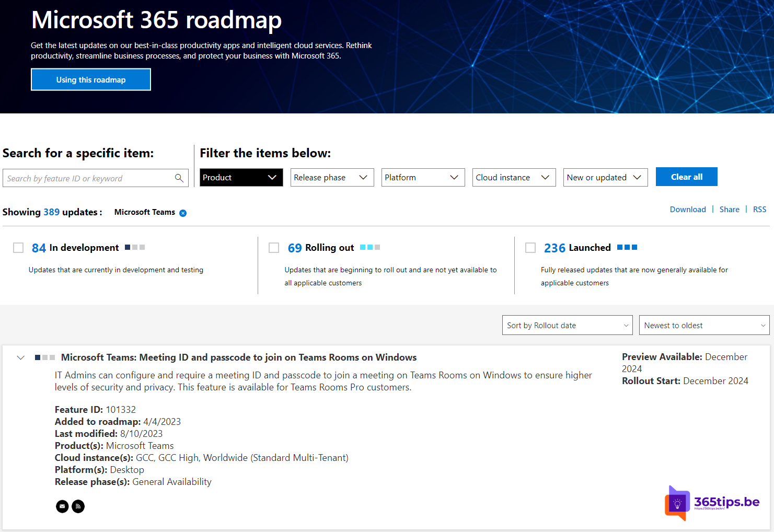Click the Added to roadmap 4/4/2023 text

click(x=118, y=422)
